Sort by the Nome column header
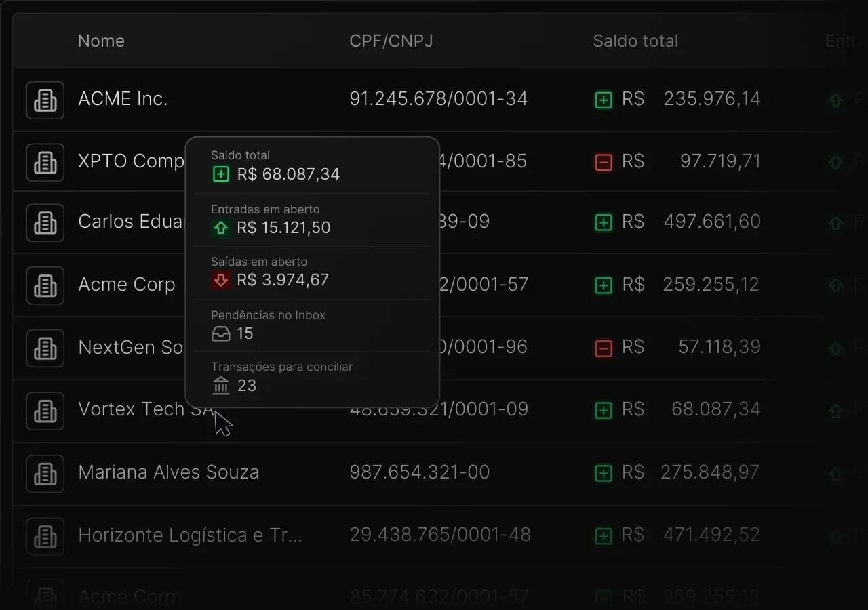The height and width of the screenshot is (610, 868). 101,41
